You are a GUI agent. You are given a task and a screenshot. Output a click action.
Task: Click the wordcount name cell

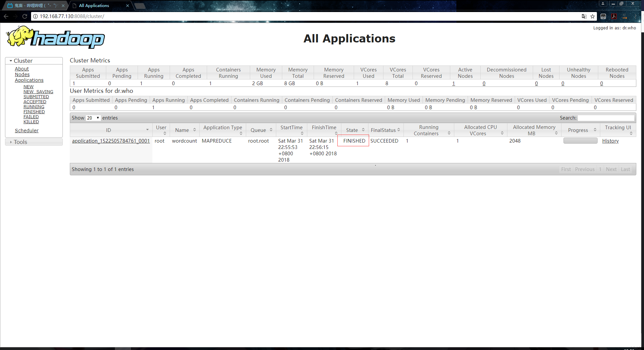coord(184,141)
